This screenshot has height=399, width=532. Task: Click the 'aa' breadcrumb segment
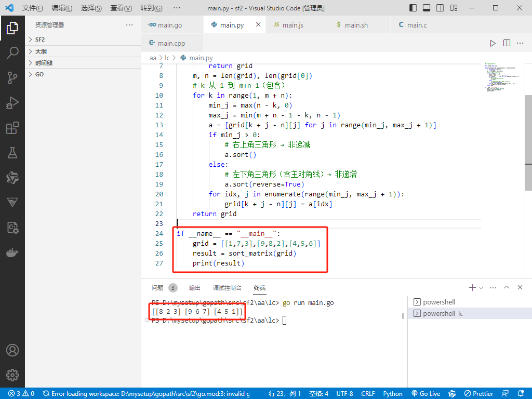pos(153,58)
